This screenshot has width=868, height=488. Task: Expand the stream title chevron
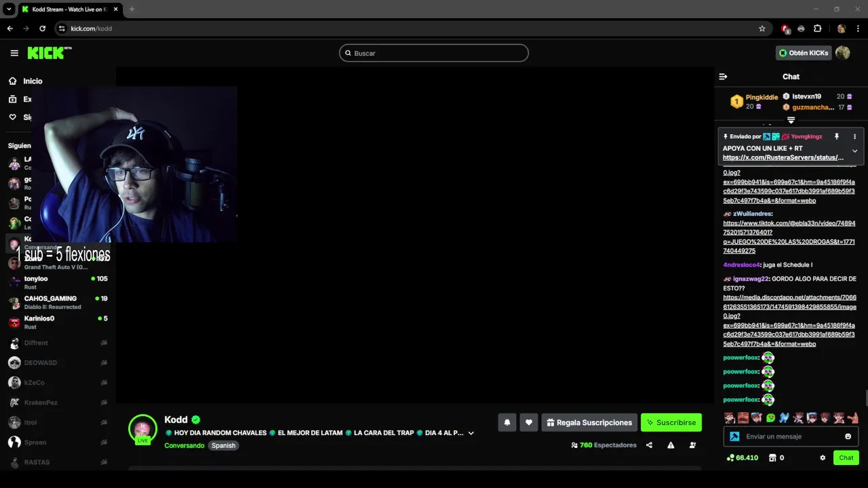tap(471, 433)
